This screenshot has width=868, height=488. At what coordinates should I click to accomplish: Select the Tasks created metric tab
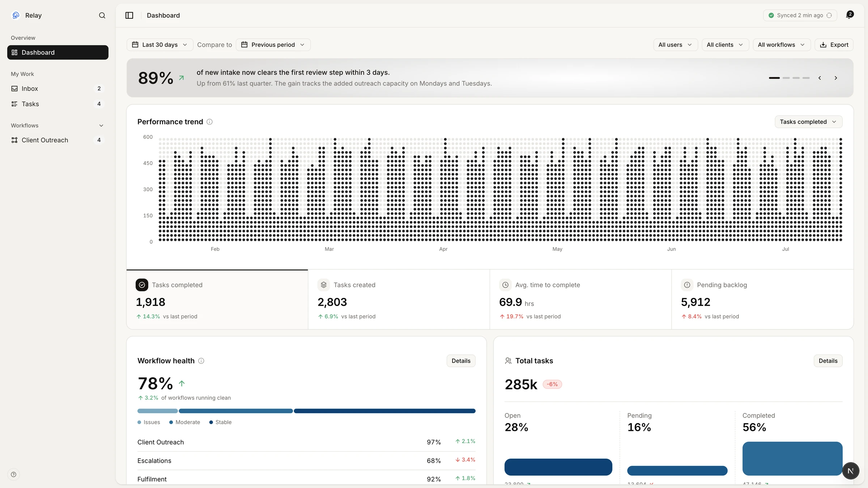[399, 299]
